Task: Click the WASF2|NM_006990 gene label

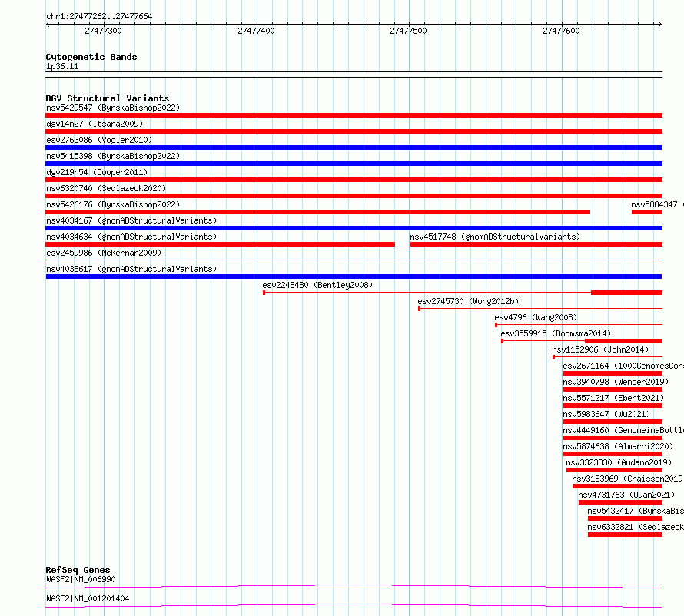Action: pyautogui.click(x=81, y=579)
